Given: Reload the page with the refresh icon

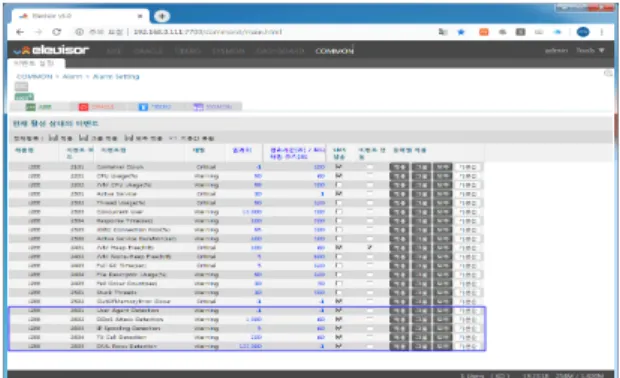Looking at the screenshot, I should tap(57, 32).
